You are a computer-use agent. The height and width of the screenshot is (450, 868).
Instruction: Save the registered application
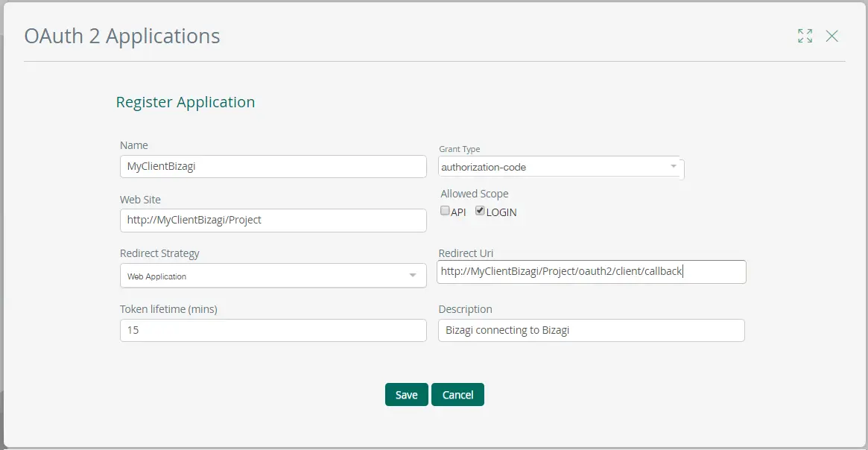(x=406, y=395)
